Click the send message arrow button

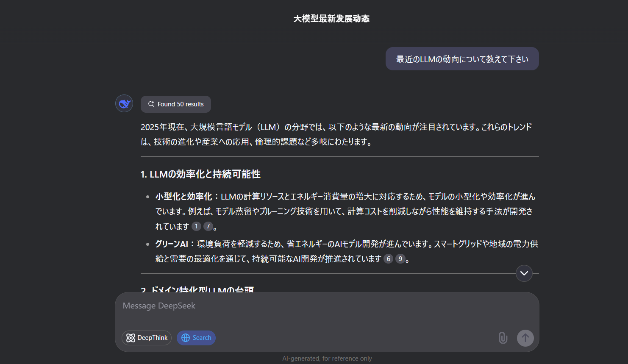click(x=525, y=338)
